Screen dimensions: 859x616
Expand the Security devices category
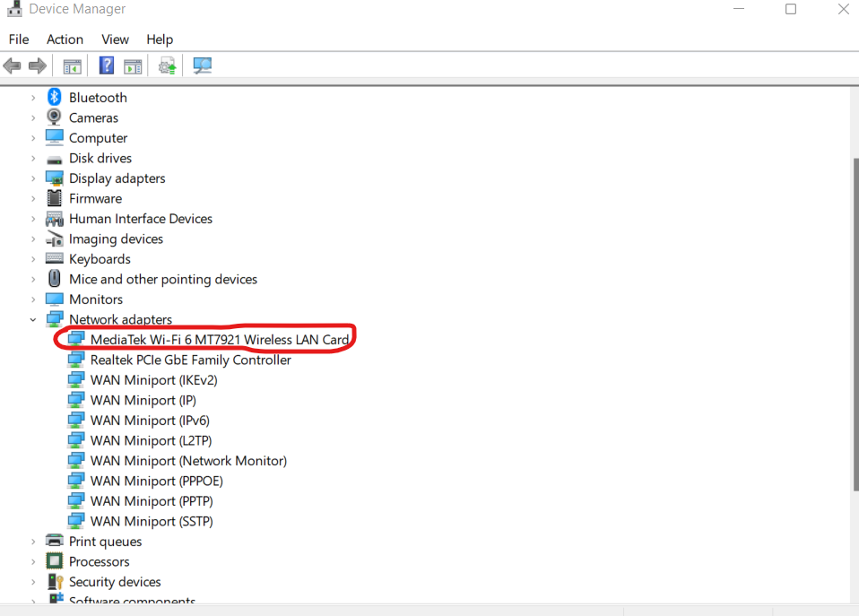(33, 582)
